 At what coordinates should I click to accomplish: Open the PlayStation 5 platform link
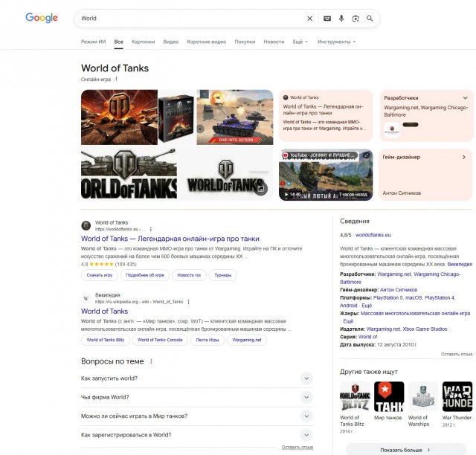tap(388, 297)
